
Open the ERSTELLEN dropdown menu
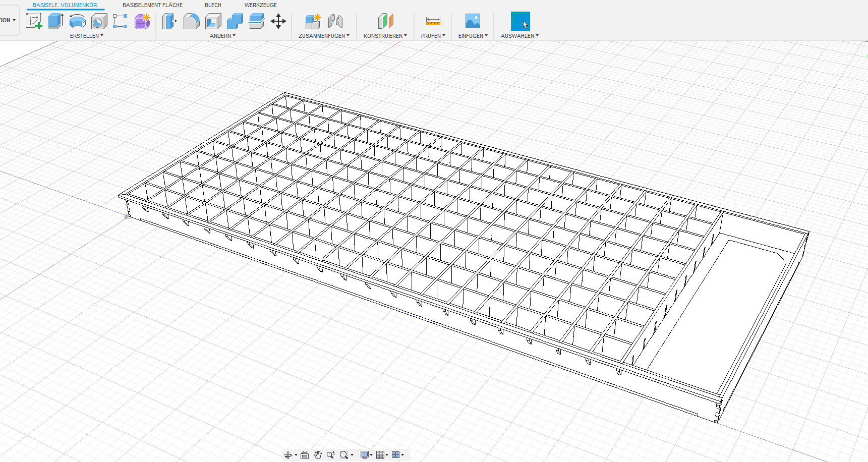pos(86,36)
